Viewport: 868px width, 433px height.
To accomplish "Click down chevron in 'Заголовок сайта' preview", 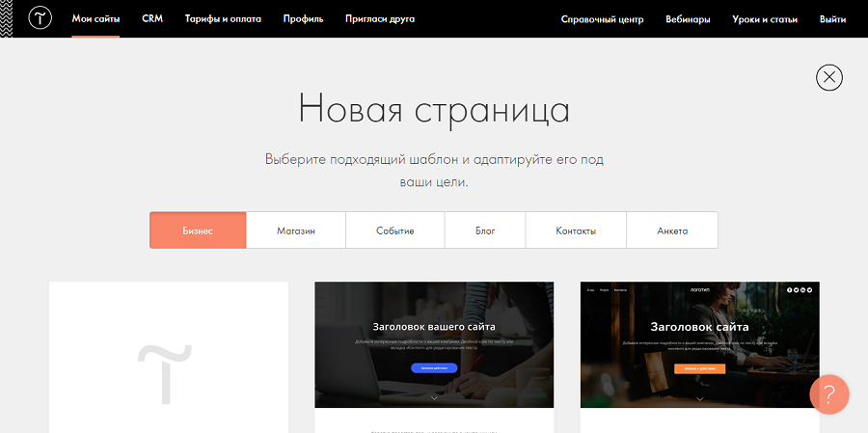I will click(x=700, y=398).
